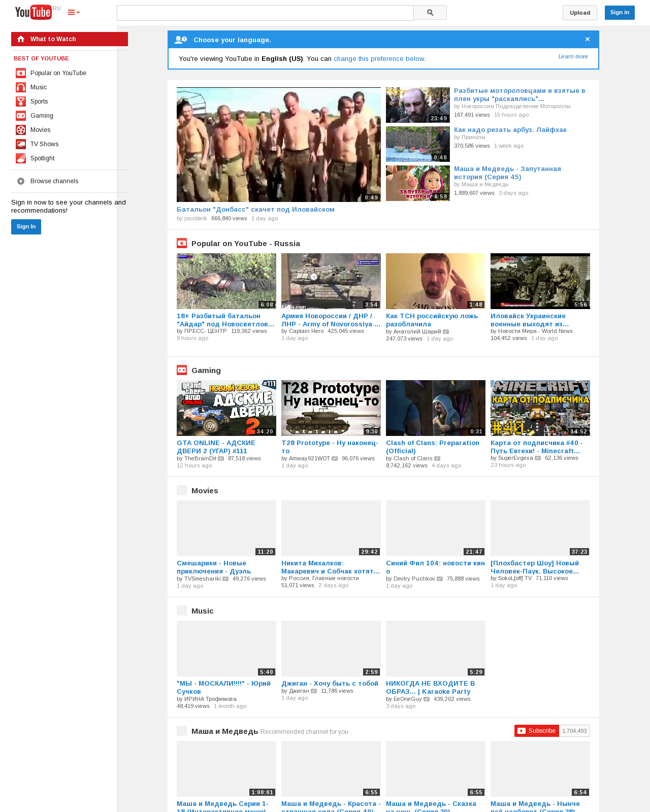Open the Gaming section heading
650x812 pixels.
pyautogui.click(x=206, y=370)
